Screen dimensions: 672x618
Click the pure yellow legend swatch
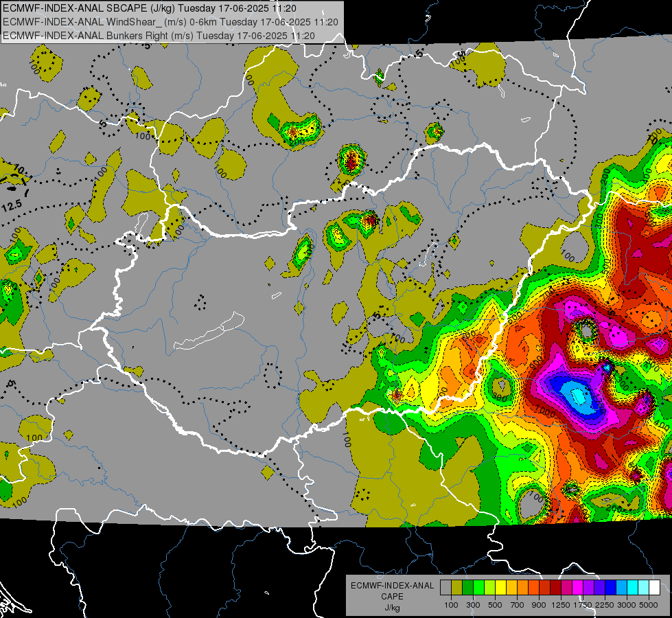[x=500, y=587]
